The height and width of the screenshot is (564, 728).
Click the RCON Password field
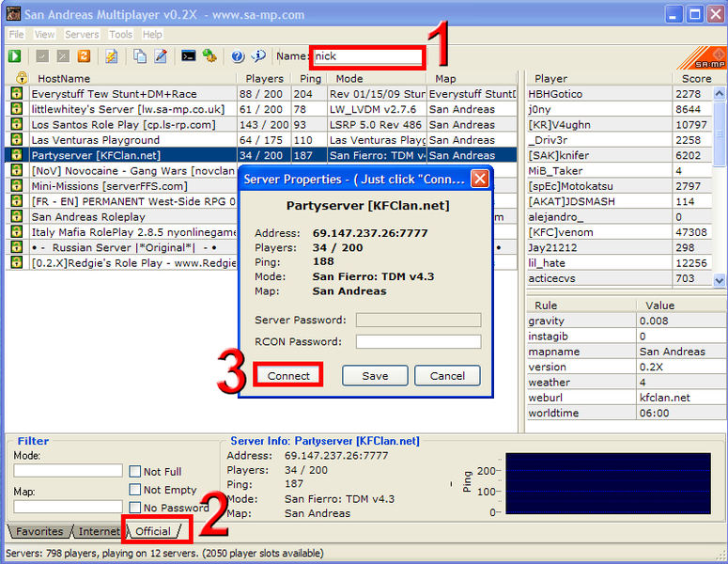(x=418, y=341)
